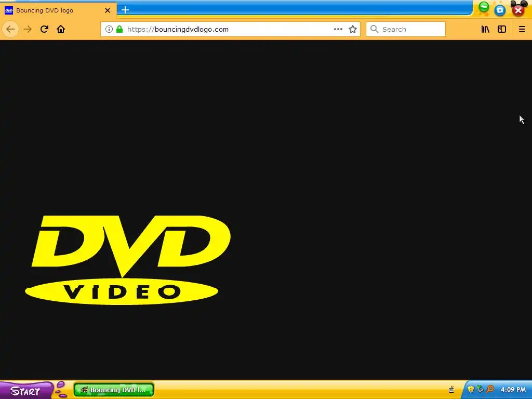The height and width of the screenshot is (399, 532).
Task: Click the bouncingdvdlogo.com address bar
Action: (x=230, y=29)
